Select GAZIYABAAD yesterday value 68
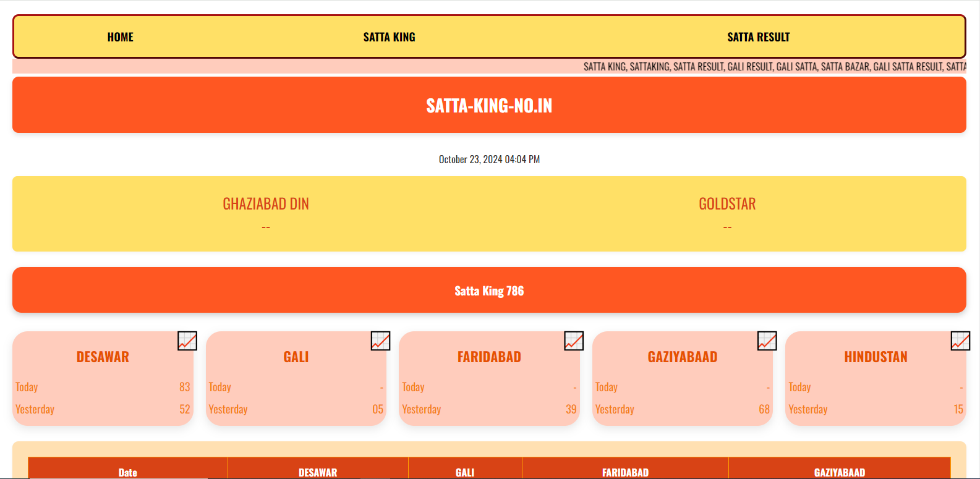 point(764,409)
